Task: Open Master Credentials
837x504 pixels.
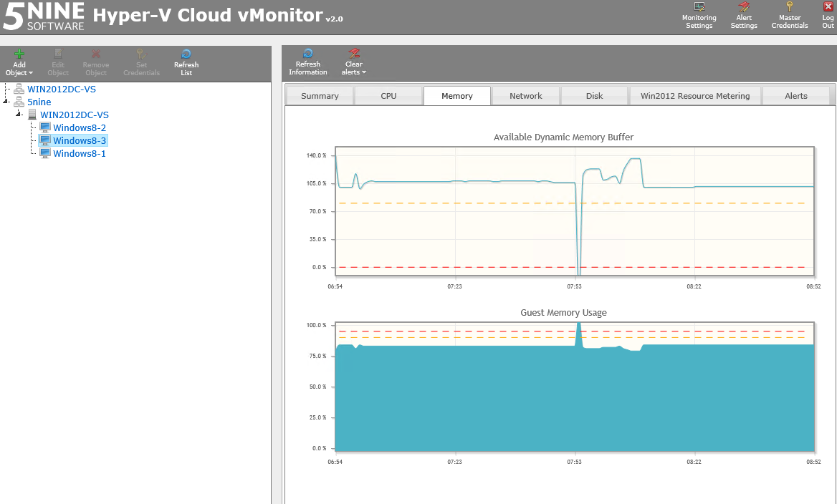Action: point(790,16)
